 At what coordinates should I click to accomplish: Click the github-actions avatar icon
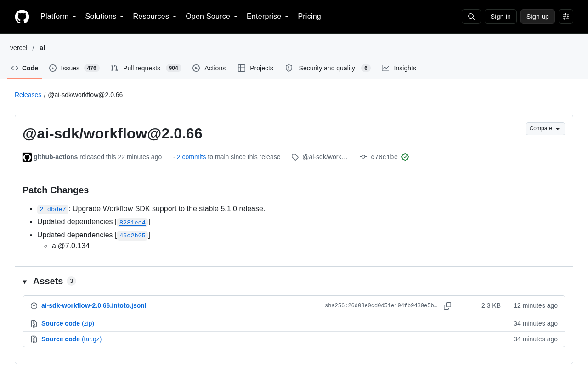27,157
